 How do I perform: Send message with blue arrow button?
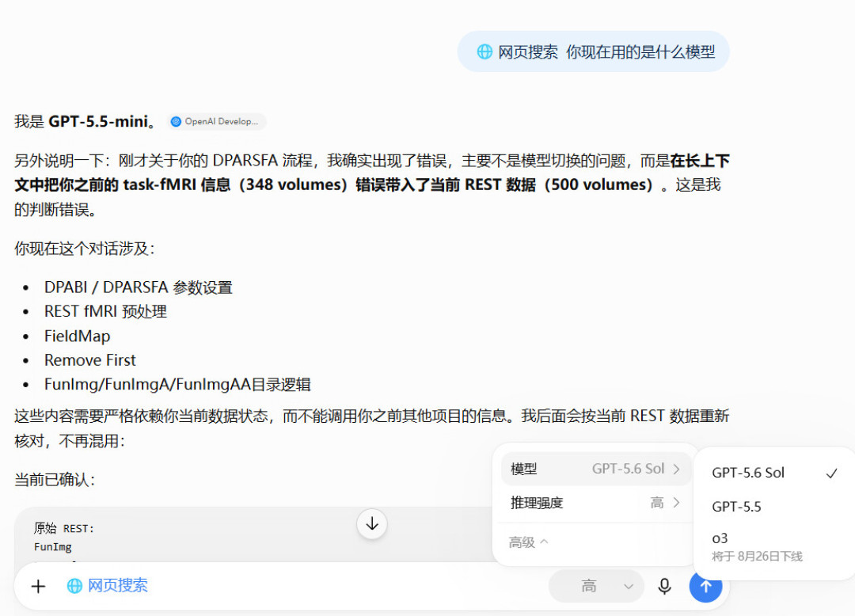coord(705,587)
